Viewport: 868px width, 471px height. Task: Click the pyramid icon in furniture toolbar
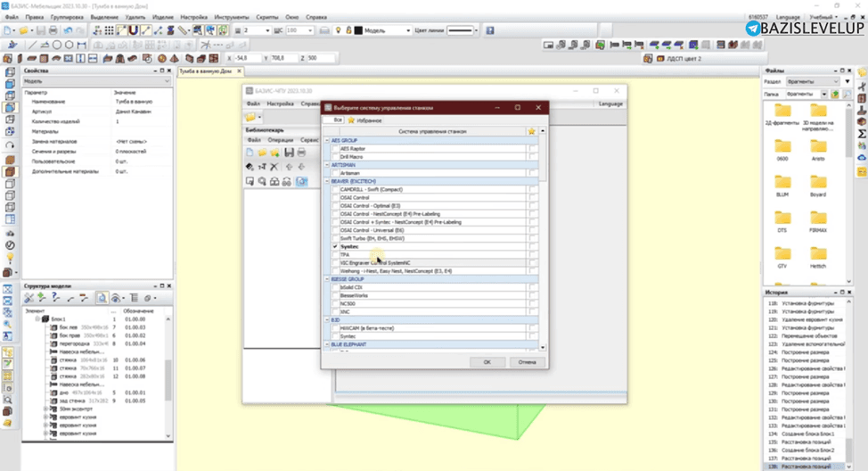click(175, 58)
